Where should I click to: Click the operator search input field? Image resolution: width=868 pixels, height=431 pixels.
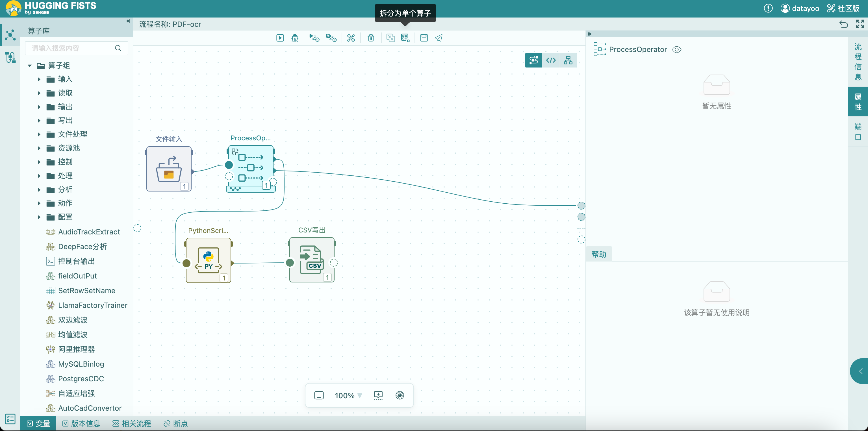click(71, 48)
